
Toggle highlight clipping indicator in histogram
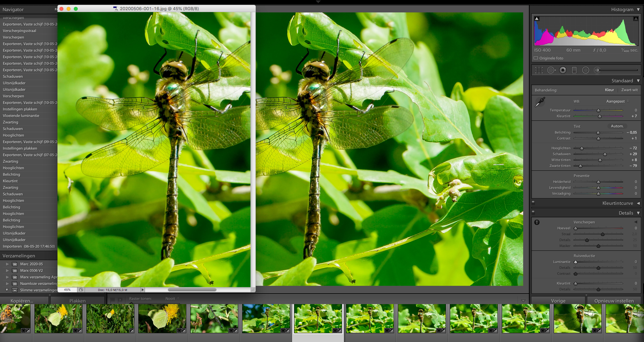coord(636,19)
